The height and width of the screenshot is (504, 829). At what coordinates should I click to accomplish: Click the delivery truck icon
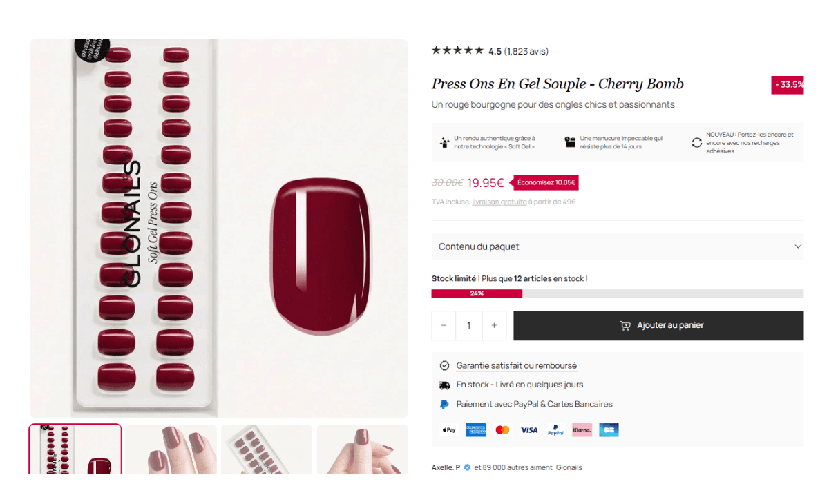(444, 385)
